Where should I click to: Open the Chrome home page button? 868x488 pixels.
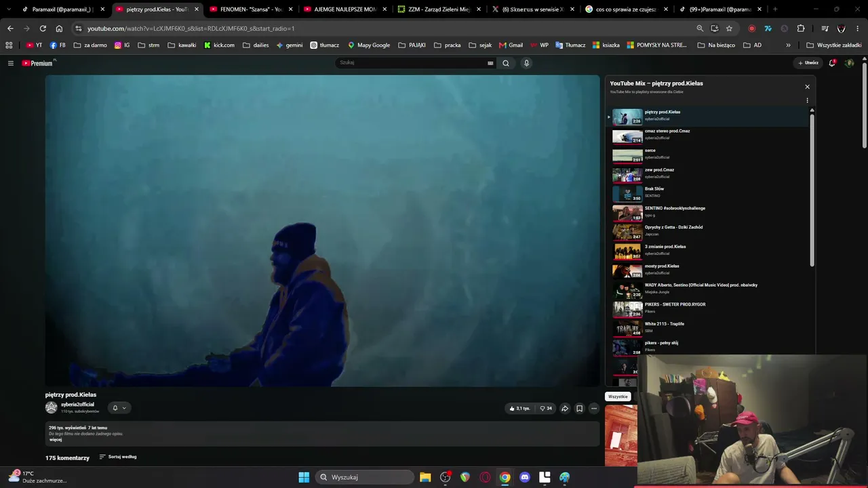[59, 28]
